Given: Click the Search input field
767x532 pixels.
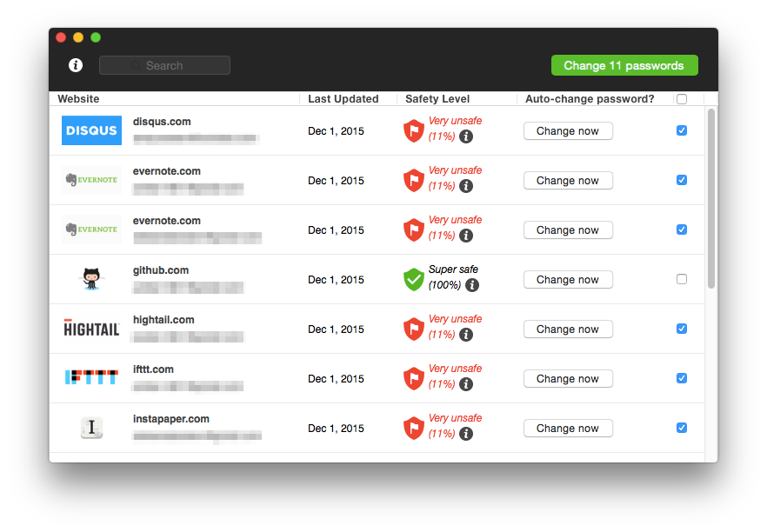Looking at the screenshot, I should 164,65.
